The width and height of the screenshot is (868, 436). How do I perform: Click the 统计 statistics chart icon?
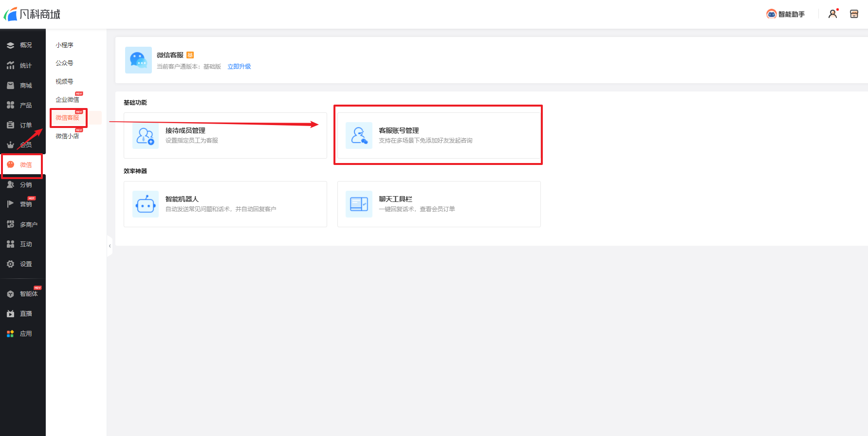point(10,65)
